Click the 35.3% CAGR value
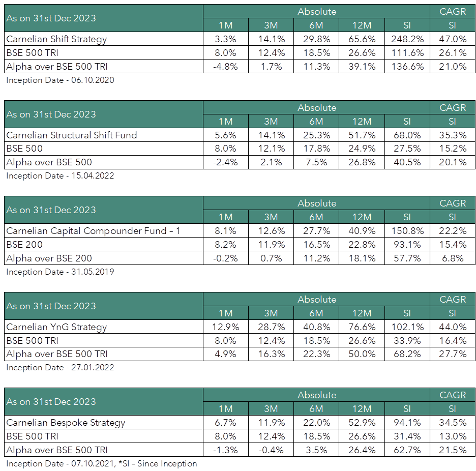 (x=453, y=135)
